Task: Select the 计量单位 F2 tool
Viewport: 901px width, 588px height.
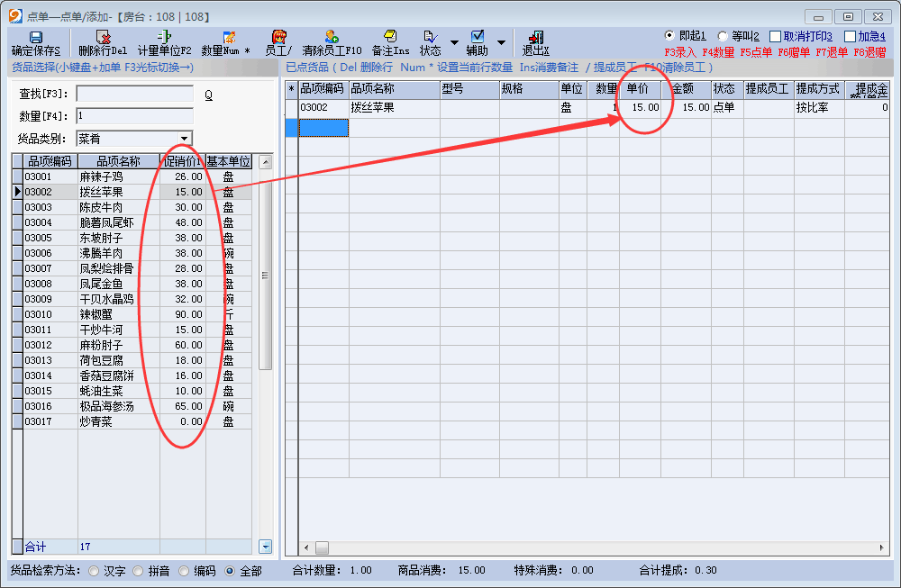Action: point(164,38)
